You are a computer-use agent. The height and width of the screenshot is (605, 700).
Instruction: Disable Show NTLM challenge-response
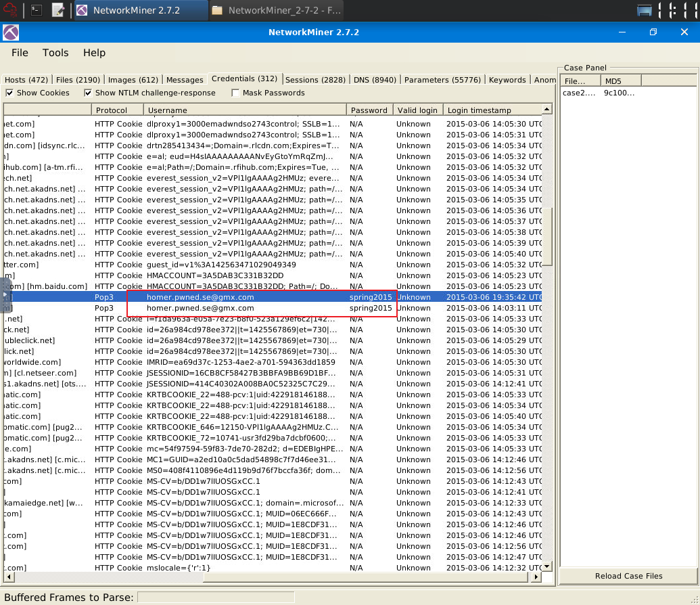point(88,93)
